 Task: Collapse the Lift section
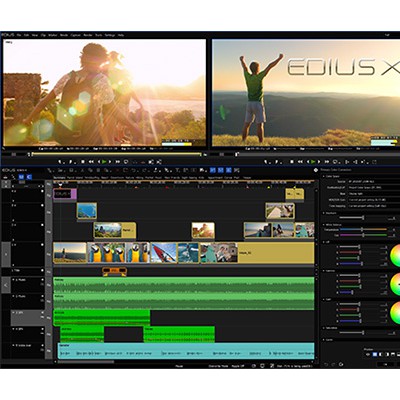pos(323,242)
